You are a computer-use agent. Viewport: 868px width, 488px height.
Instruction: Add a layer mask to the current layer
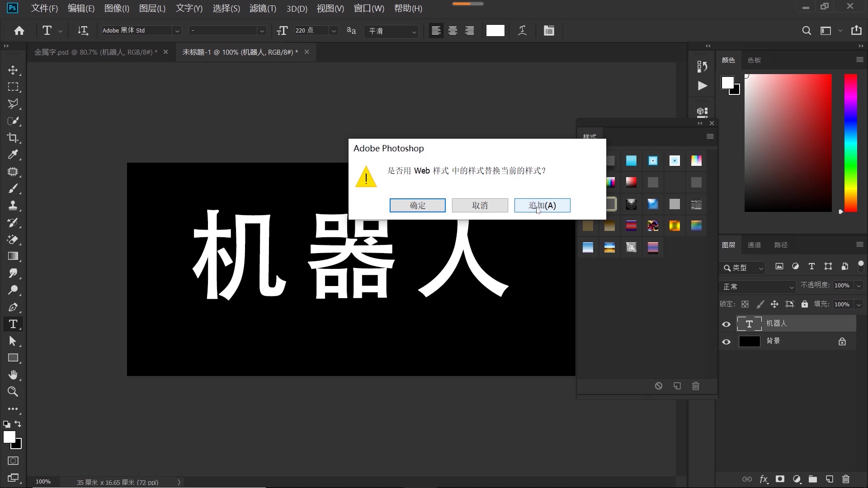coord(780,479)
